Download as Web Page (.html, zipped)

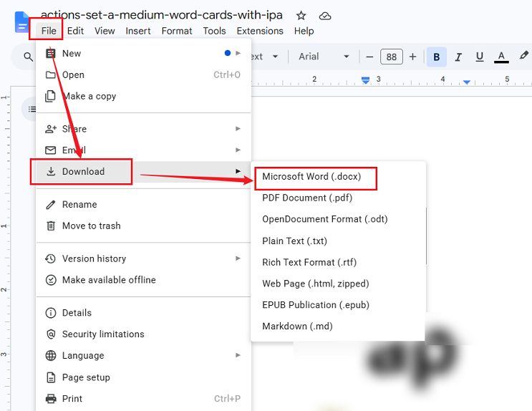point(338,284)
